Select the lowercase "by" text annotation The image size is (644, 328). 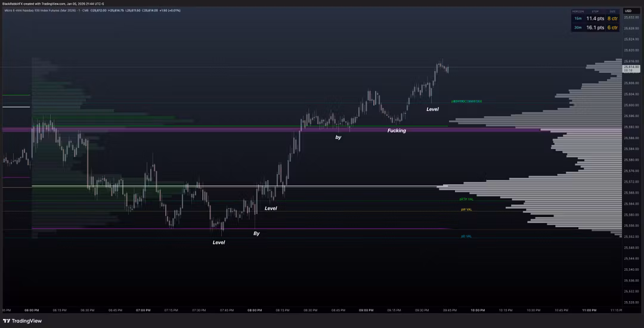click(x=338, y=137)
